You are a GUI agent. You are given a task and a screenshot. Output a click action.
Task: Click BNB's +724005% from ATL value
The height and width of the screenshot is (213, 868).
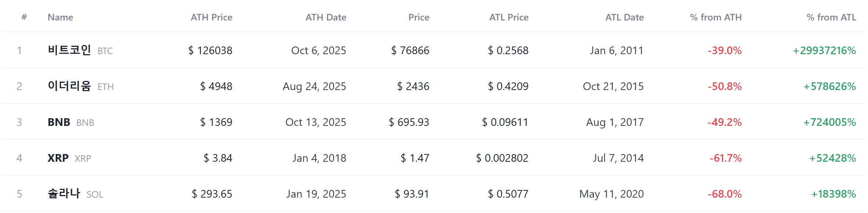click(830, 122)
